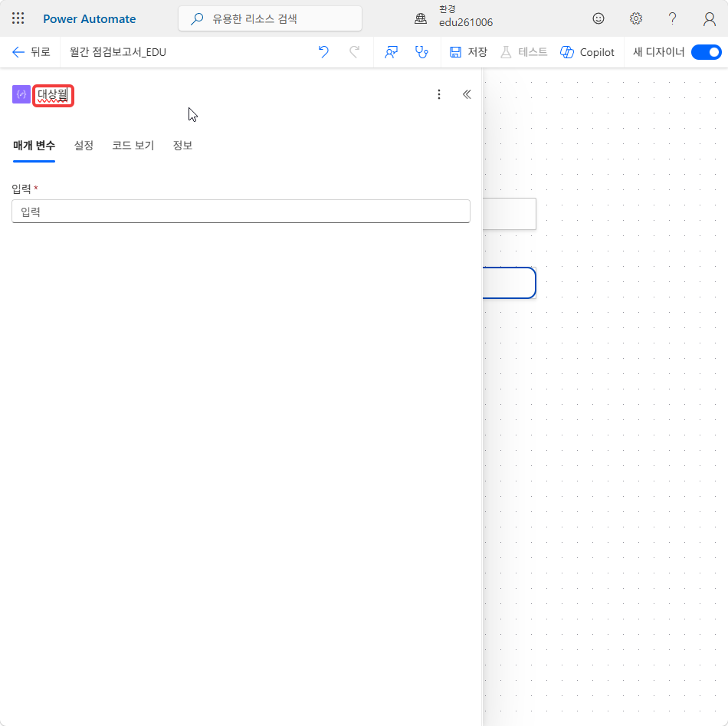Click the globe environment icon
The width and height of the screenshot is (728, 726).
click(421, 18)
